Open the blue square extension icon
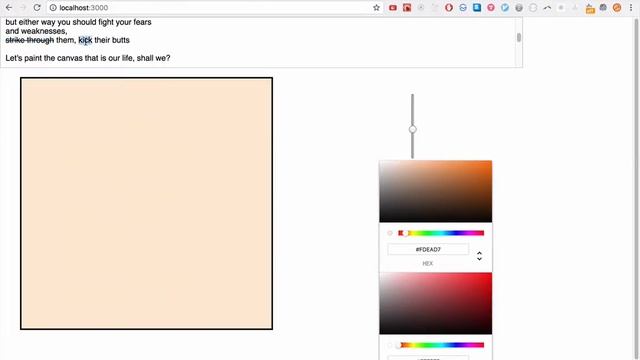Screen dimensions: 640x360 [477, 7]
